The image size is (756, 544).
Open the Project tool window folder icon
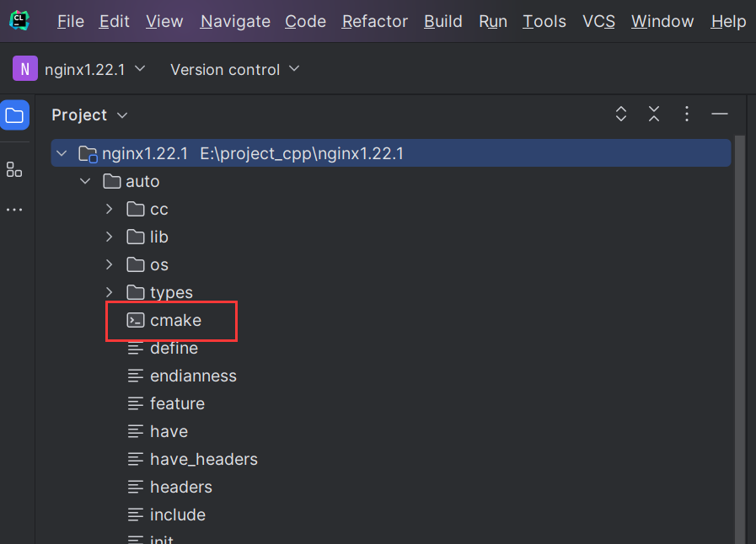[x=14, y=115]
